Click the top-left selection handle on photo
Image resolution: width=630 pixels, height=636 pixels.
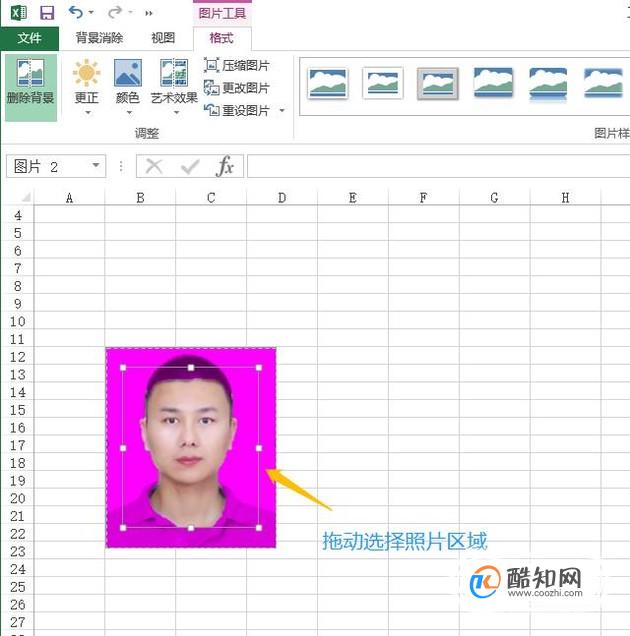tap(123, 368)
